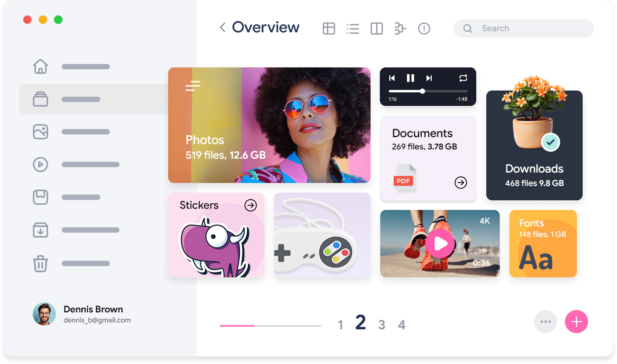The height and width of the screenshot is (364, 617).
Task: Open the three dots more options button
Action: [545, 322]
